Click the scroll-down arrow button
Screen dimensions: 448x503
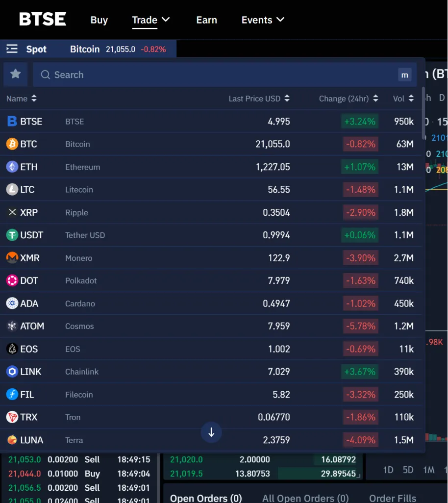pos(211,432)
